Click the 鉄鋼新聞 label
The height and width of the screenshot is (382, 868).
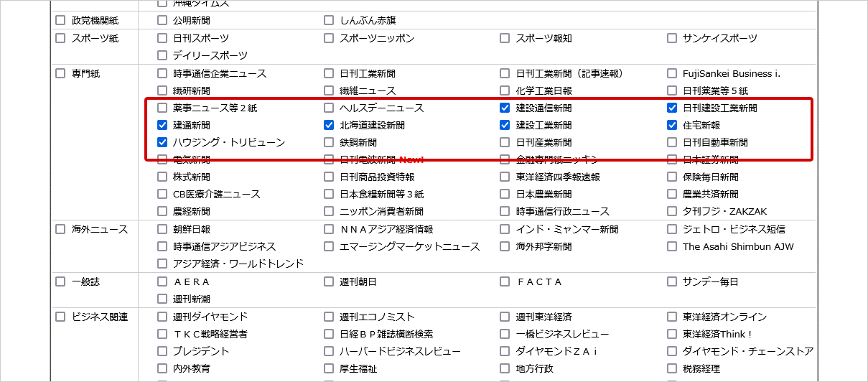point(358,143)
